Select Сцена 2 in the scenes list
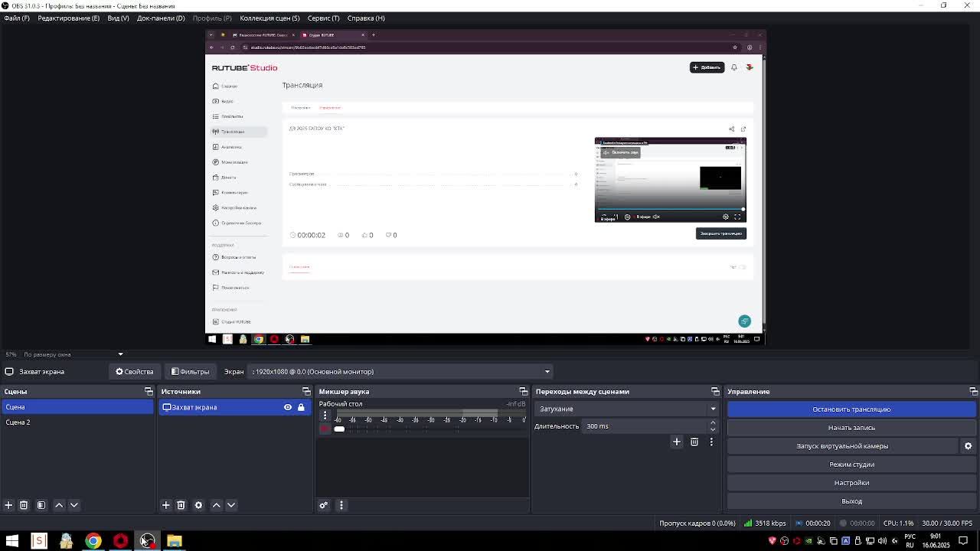The image size is (980, 551). [x=77, y=422]
